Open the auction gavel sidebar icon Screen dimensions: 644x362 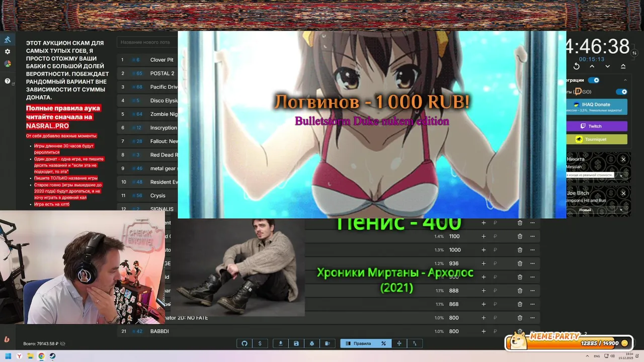tap(8, 40)
